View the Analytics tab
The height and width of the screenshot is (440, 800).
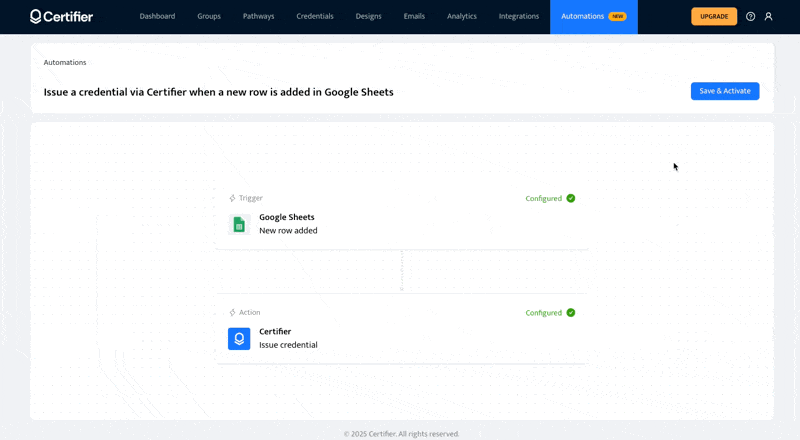tap(462, 16)
